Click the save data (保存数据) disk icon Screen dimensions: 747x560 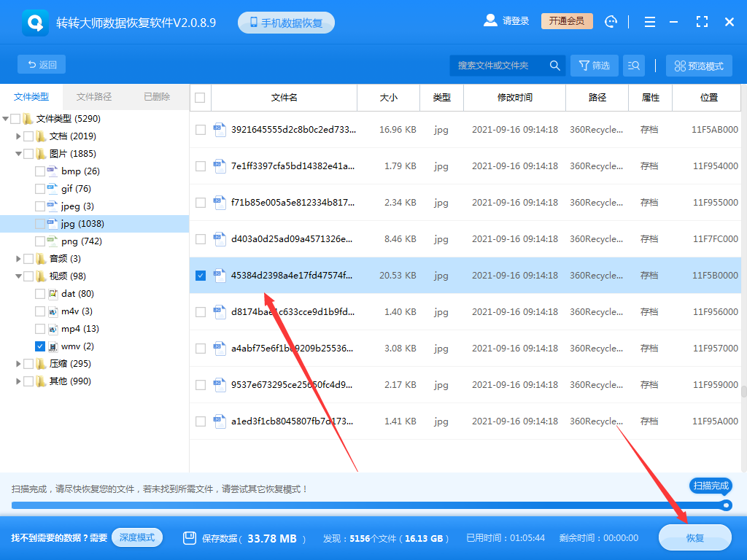click(x=190, y=538)
